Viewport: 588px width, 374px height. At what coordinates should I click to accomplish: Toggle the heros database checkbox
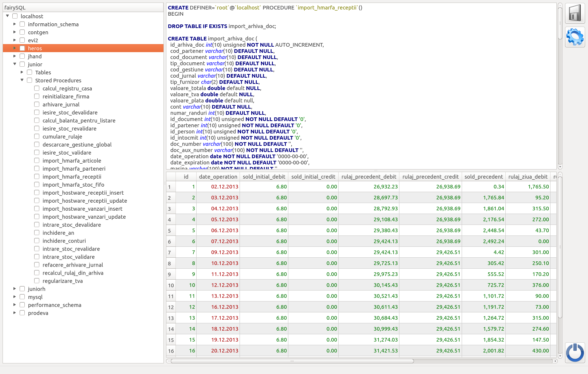point(22,48)
